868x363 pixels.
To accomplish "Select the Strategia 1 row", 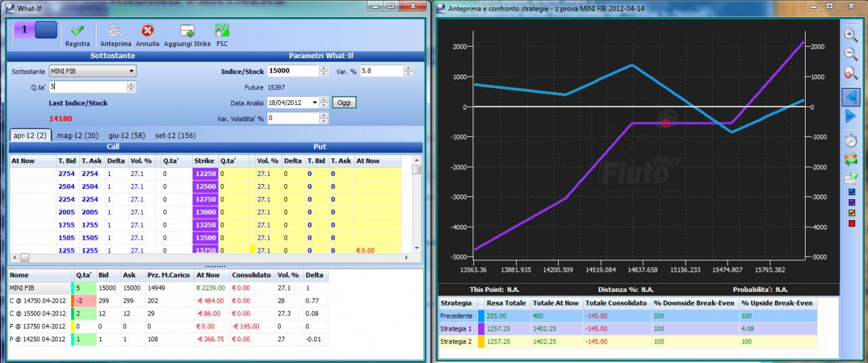I will [x=627, y=328].
